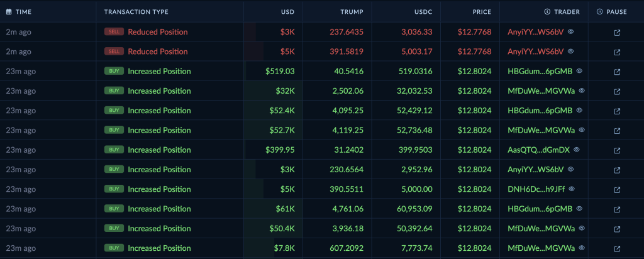The height and width of the screenshot is (259, 644).
Task: Open trader AnyiYY...WS6bV on the 237.6435 sell row
Action: coord(536,32)
